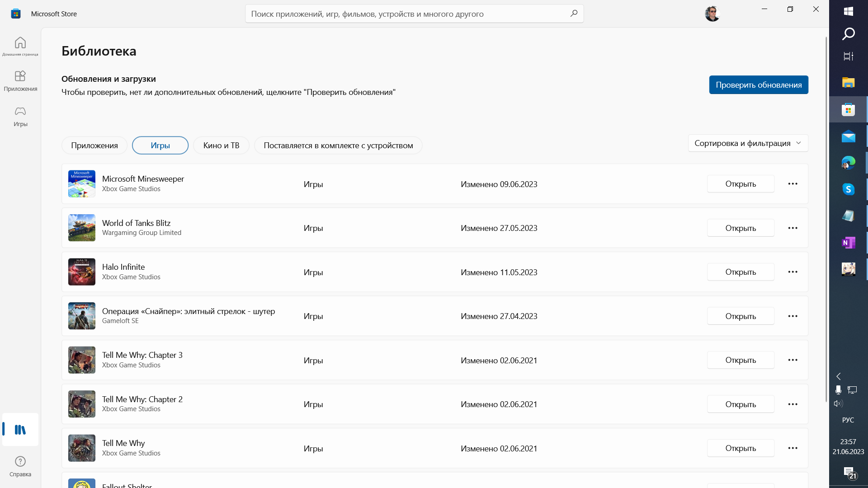Open more options for Tell Me Why: Chapter 2
This screenshot has width=868, height=488.
[x=793, y=404]
